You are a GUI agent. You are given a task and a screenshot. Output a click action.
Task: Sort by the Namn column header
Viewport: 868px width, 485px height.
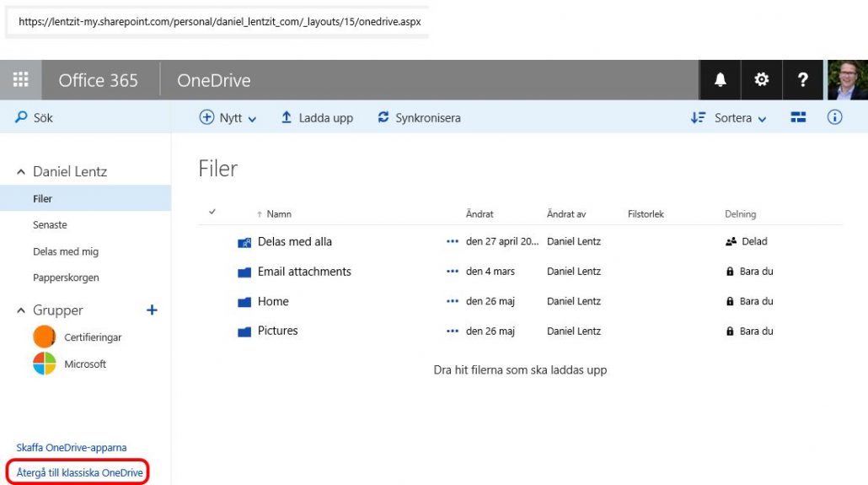click(x=278, y=214)
